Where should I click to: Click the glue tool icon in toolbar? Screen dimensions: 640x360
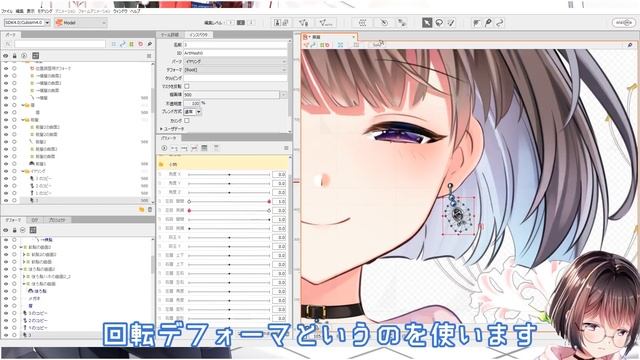point(476,23)
